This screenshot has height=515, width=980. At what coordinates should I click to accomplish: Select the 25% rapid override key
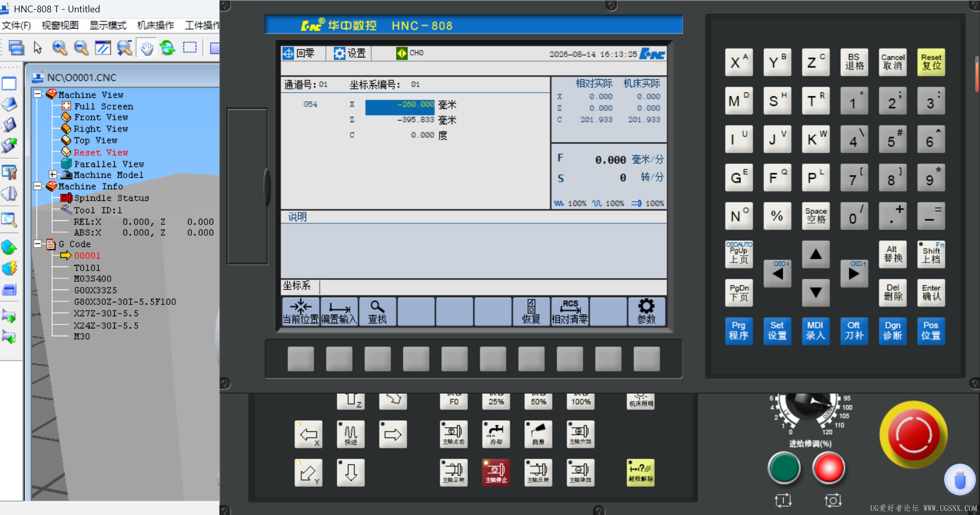tap(496, 401)
